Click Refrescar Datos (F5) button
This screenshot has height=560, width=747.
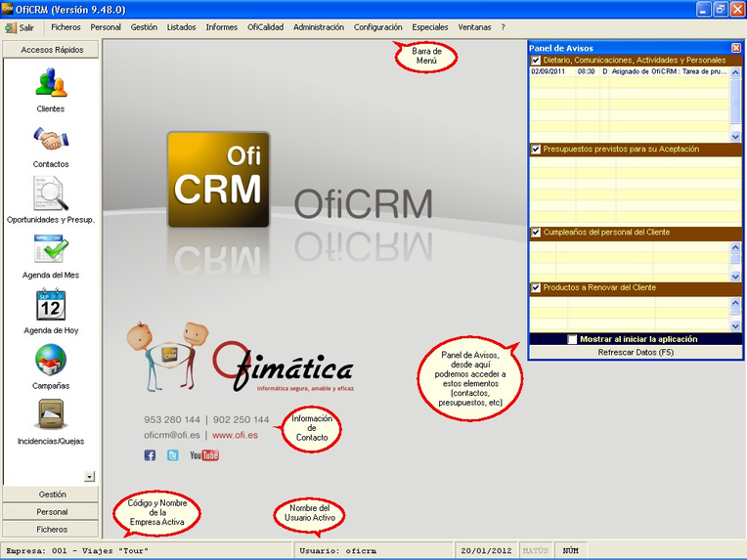tap(636, 353)
